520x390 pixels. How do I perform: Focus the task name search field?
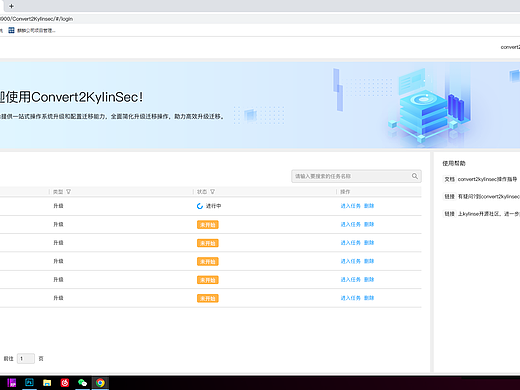356,176
